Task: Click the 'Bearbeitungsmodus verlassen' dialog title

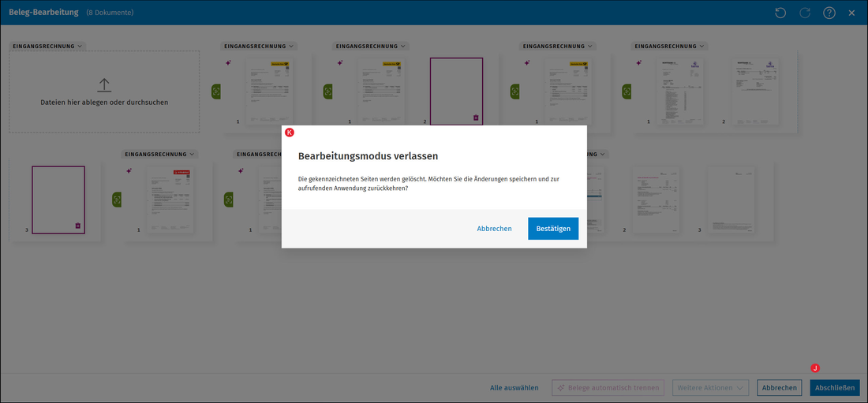Action: 369,156
